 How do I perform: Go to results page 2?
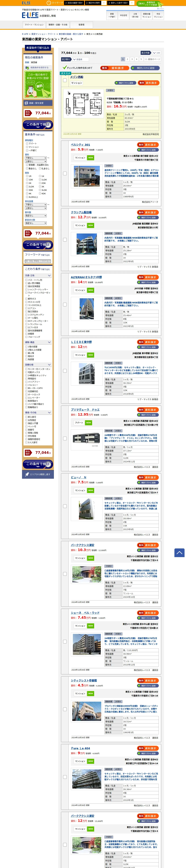127,59
